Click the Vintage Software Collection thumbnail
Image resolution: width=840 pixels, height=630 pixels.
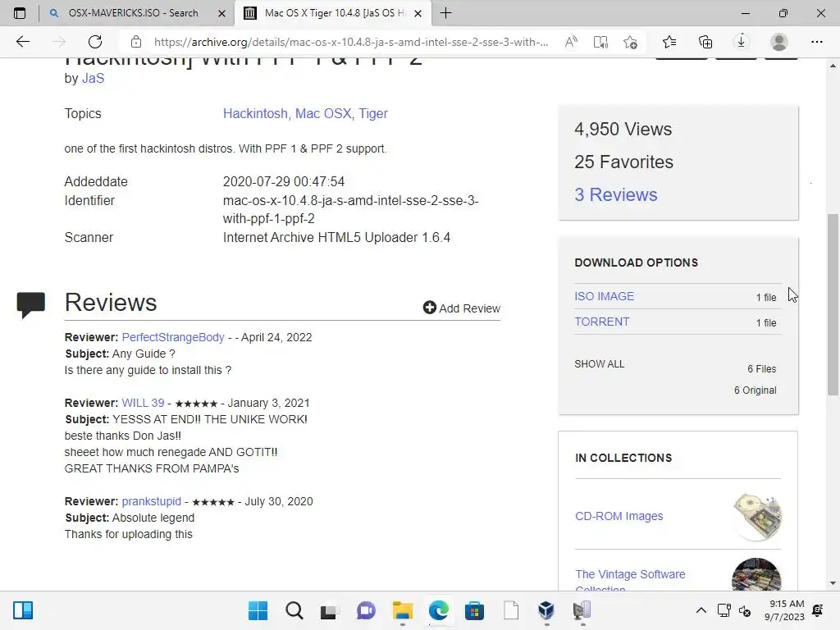tap(756, 575)
